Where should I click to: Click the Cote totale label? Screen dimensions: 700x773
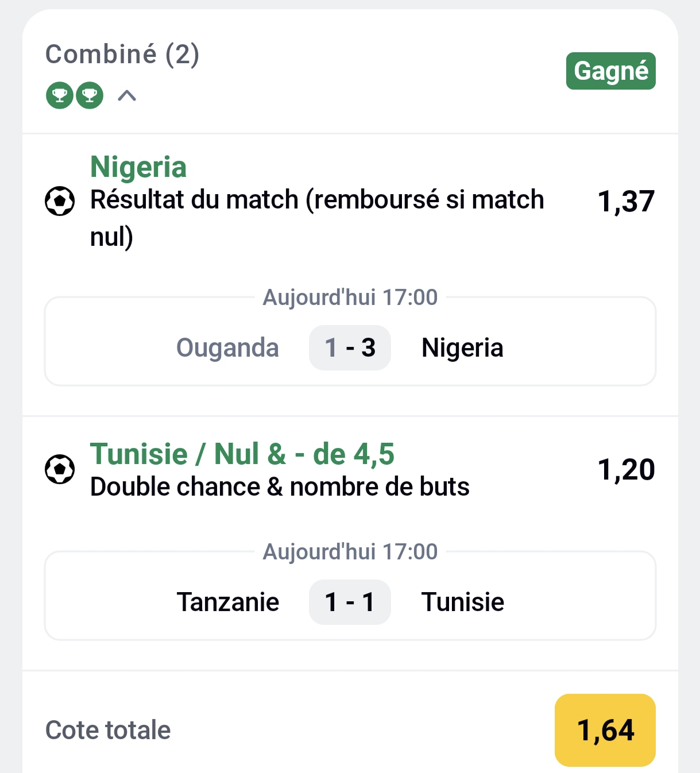click(x=108, y=731)
